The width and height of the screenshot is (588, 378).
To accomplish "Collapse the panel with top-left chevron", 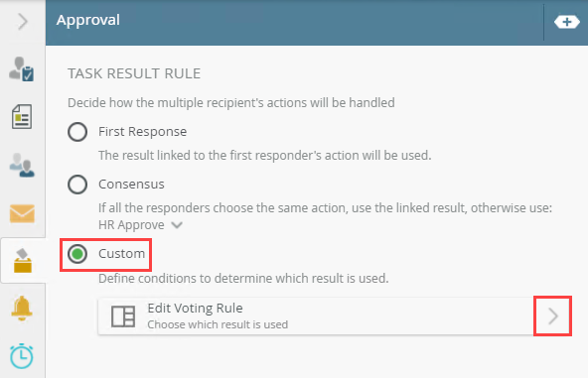I will (23, 22).
